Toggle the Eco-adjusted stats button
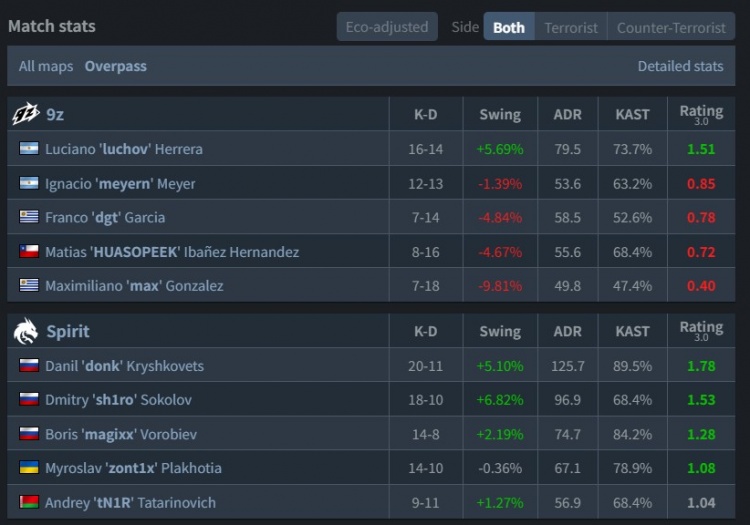Screen dimensions: 750x525 tap(386, 27)
